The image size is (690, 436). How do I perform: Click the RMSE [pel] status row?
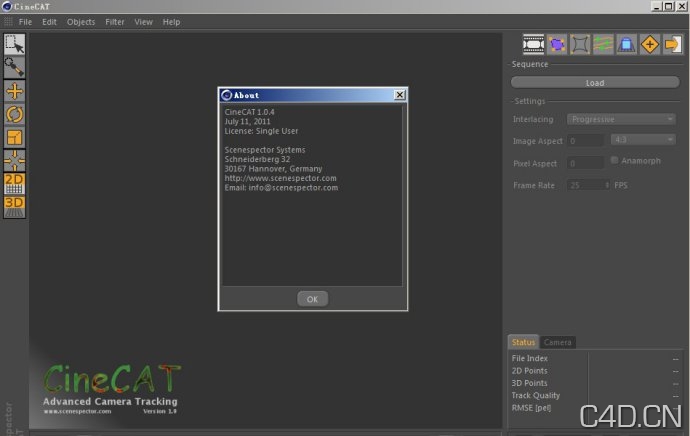tap(595, 408)
